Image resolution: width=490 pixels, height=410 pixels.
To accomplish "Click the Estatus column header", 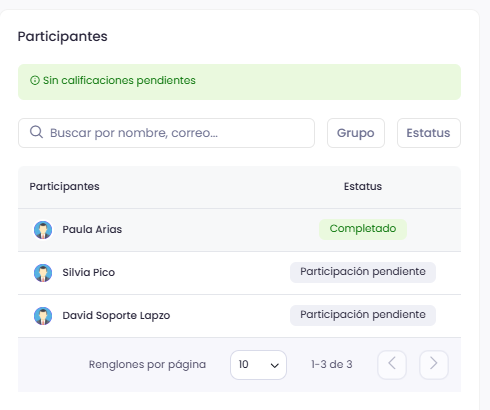I will click(363, 186).
